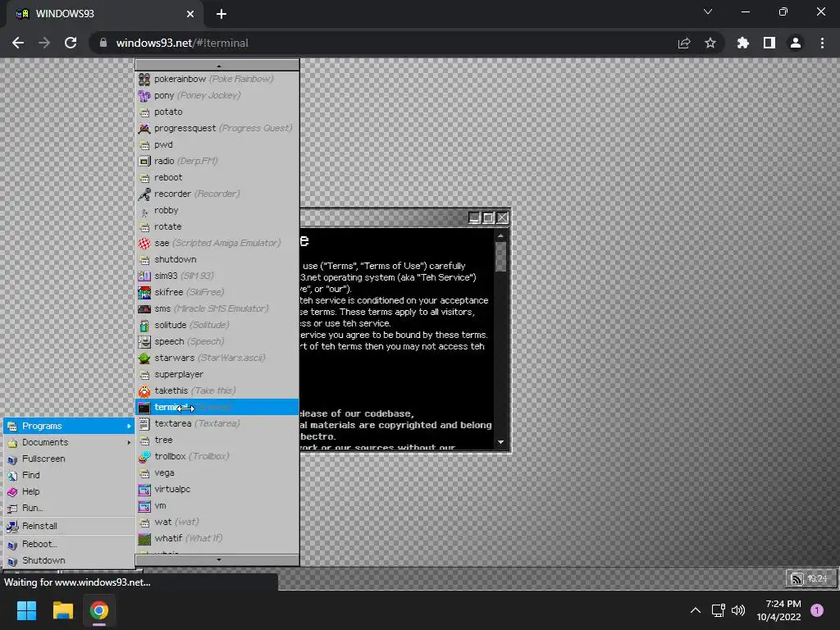
Task: Share this page icon in address bar
Action: tap(684, 43)
